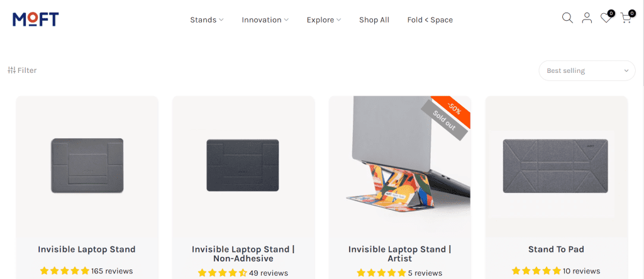
Task: Open the Fold < Space page
Action: click(430, 19)
